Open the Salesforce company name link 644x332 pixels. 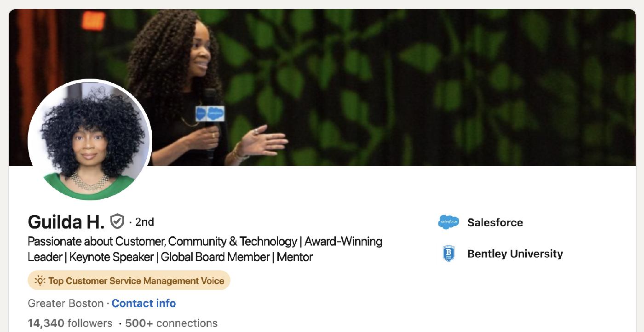tap(495, 223)
